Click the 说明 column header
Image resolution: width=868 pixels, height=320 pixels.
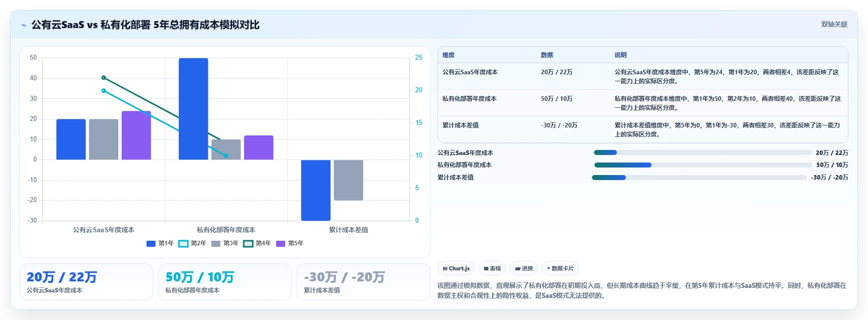pos(620,55)
